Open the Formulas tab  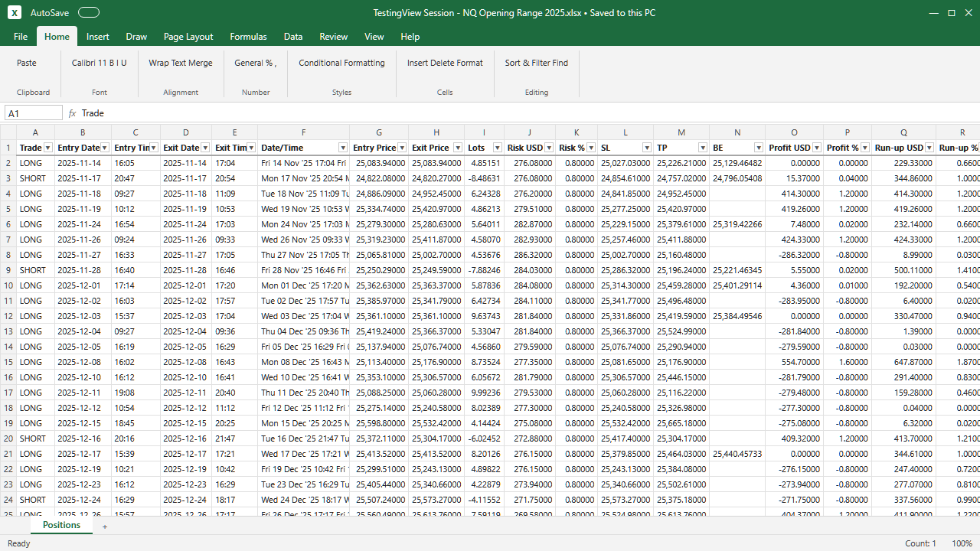[249, 37]
